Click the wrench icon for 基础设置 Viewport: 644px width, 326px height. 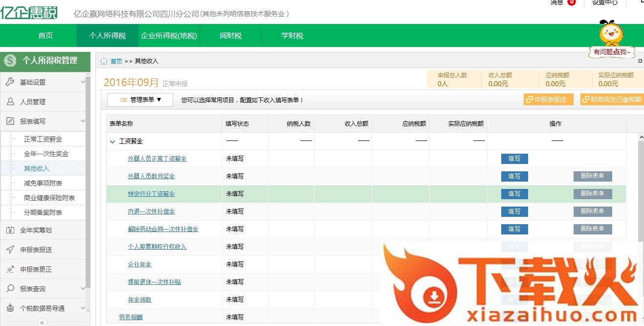(10, 82)
